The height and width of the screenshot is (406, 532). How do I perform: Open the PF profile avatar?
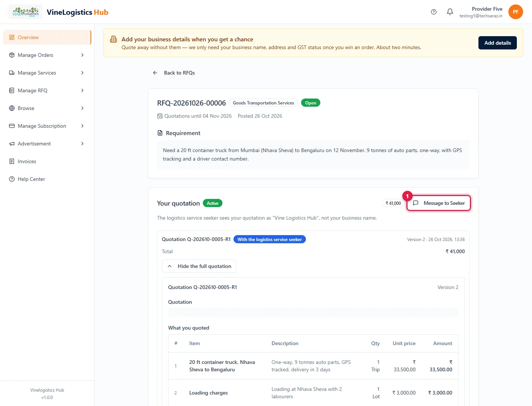tap(516, 12)
